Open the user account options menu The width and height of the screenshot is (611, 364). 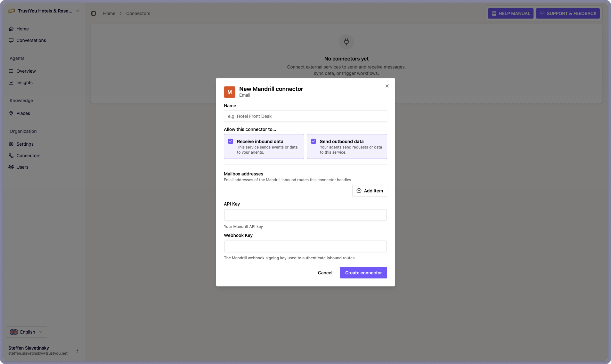click(x=77, y=351)
